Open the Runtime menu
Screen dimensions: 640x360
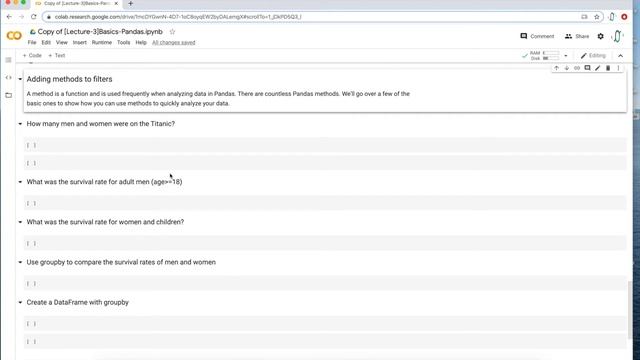click(102, 42)
